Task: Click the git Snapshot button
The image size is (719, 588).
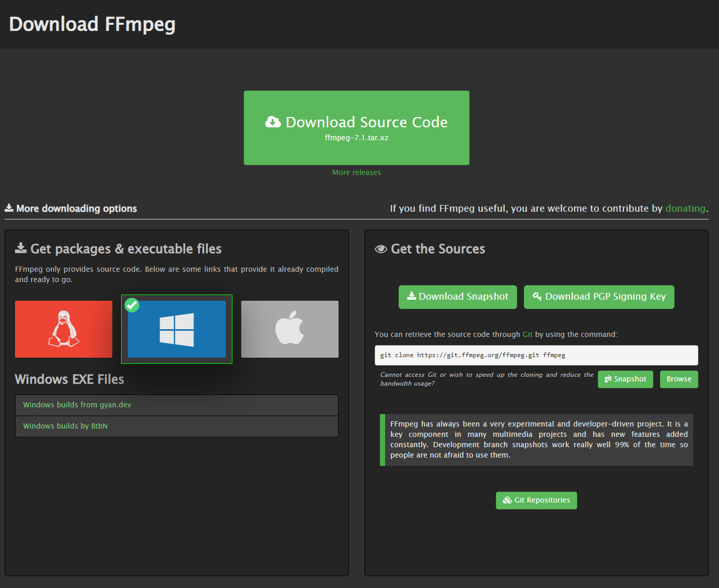Action: click(x=625, y=379)
